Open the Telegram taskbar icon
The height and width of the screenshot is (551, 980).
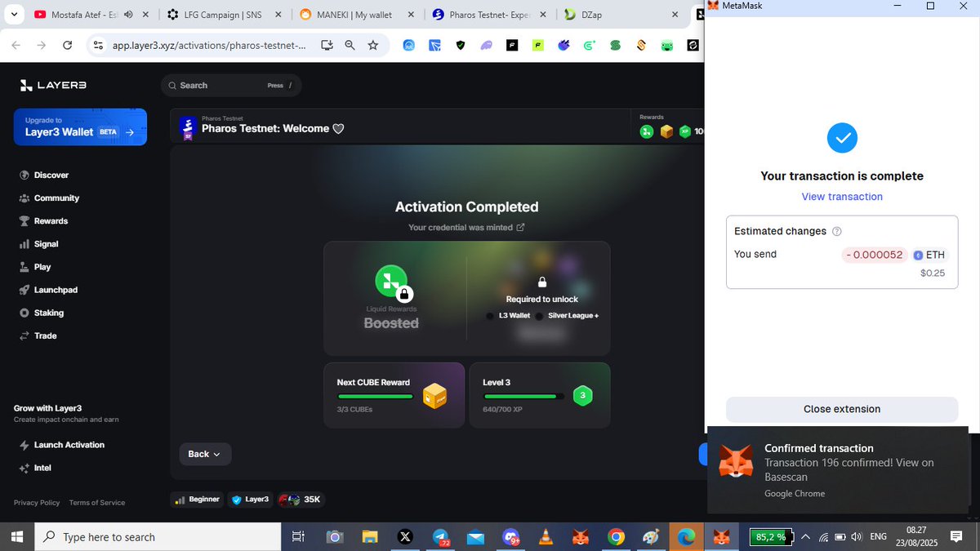pos(439,536)
